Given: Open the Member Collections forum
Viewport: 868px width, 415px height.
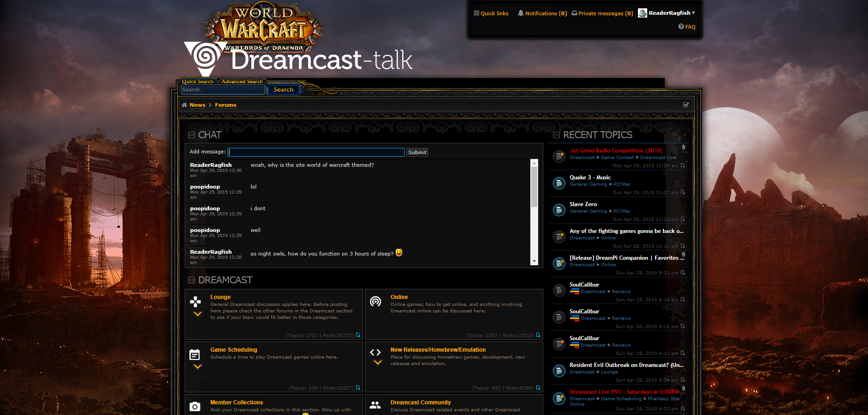Looking at the screenshot, I should coord(237,403).
